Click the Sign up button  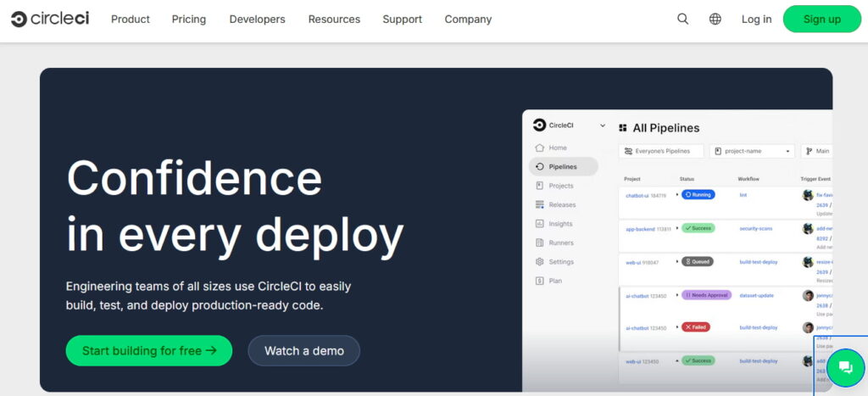click(821, 19)
